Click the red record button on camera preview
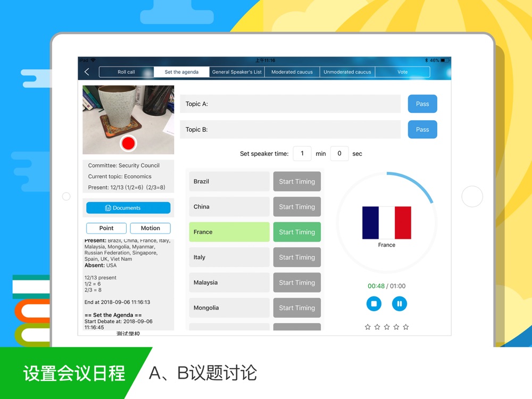The width and height of the screenshot is (532, 399). click(128, 143)
